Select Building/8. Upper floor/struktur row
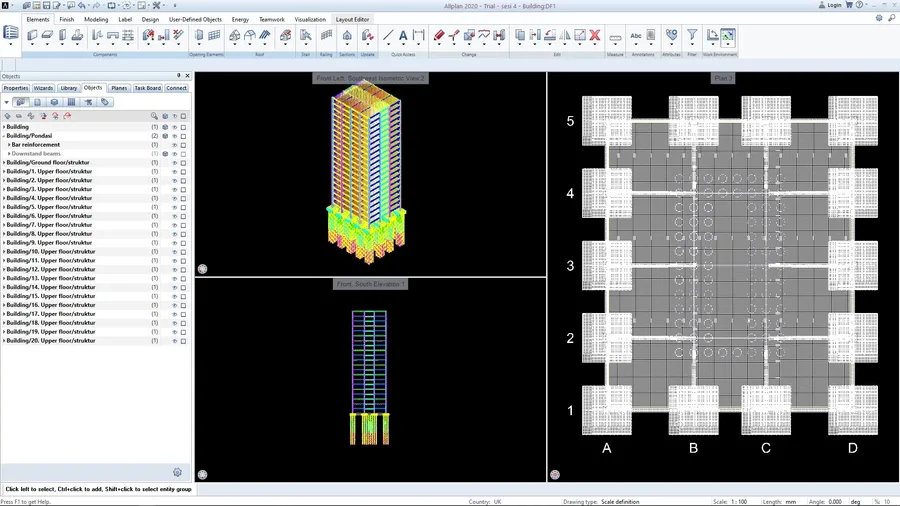 (x=95, y=233)
